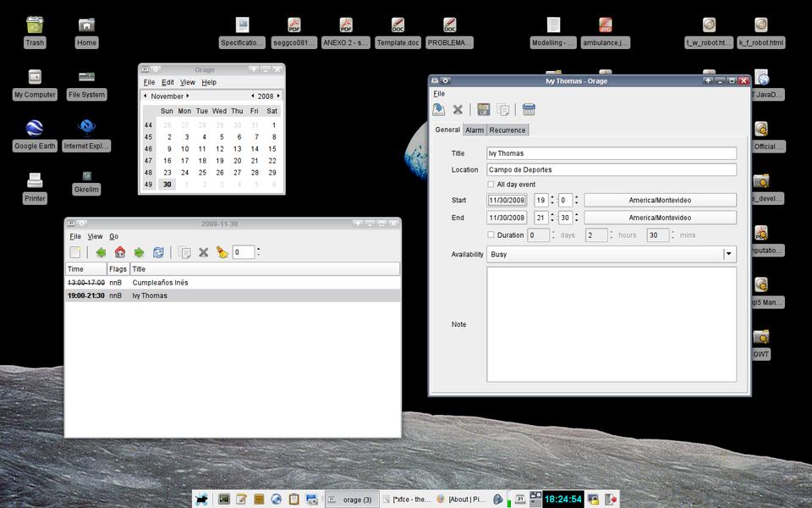
Task: Click the Start timezone America/Montevideo button
Action: 660,201
